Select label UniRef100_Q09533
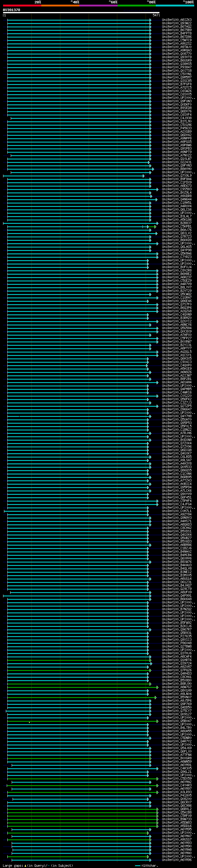The width and height of the screenshot is (197, 868). point(177,467)
